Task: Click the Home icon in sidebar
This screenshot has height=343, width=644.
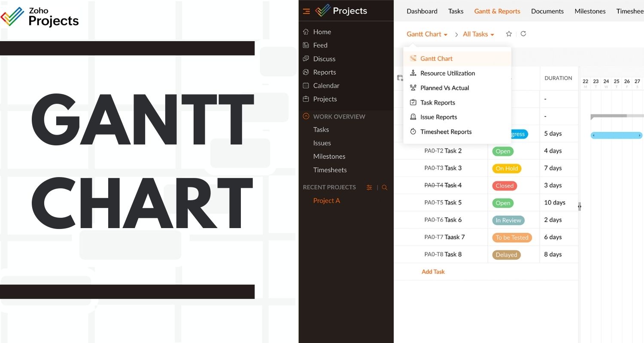Action: pyautogui.click(x=306, y=32)
